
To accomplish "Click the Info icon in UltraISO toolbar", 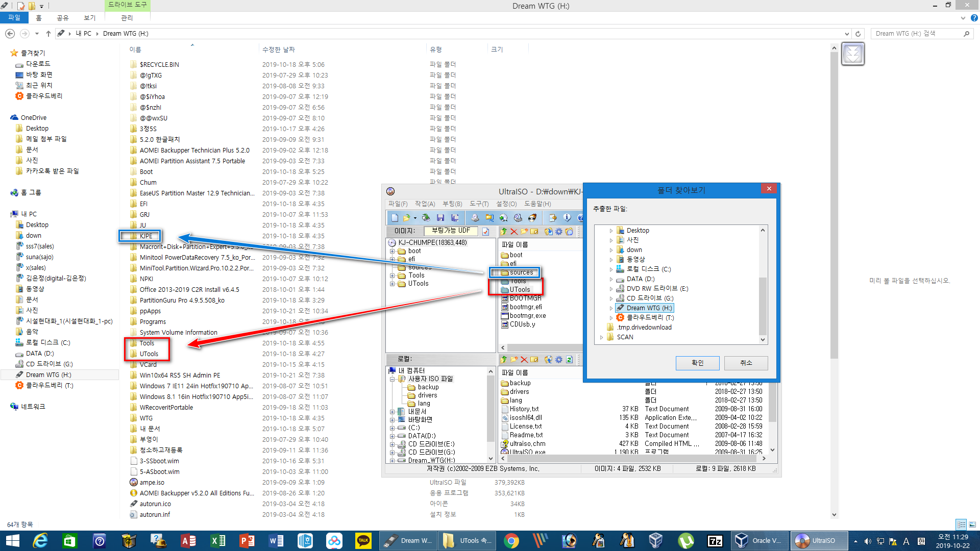I will click(567, 218).
